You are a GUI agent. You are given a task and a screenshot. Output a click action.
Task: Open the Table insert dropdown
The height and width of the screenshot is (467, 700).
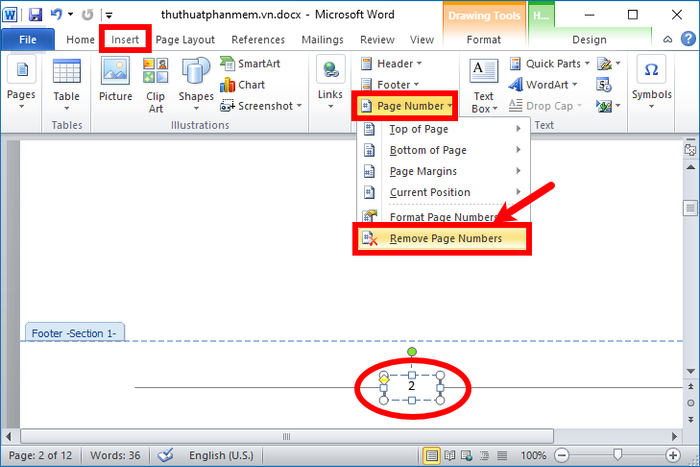click(x=67, y=85)
